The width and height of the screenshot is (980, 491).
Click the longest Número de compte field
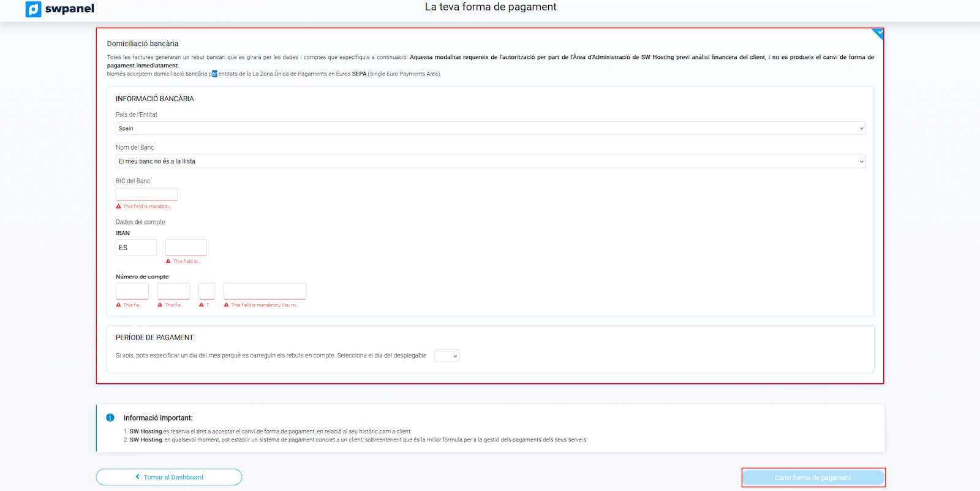pos(265,291)
